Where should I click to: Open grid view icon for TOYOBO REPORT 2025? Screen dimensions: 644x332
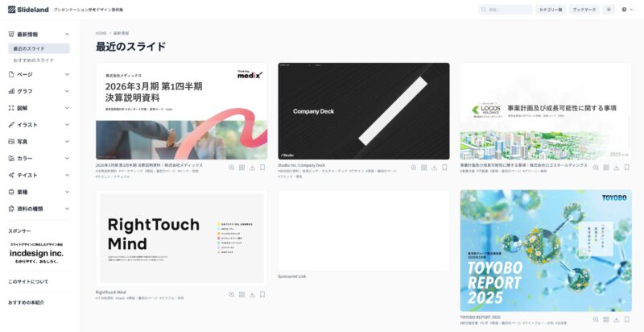coord(606,319)
